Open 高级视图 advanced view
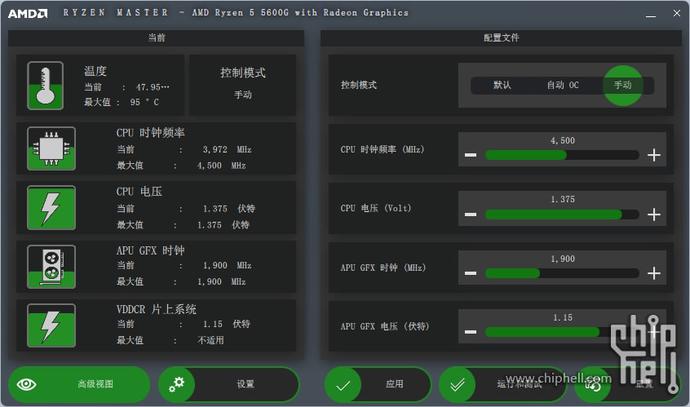690x407 pixels. pyautogui.click(x=79, y=384)
